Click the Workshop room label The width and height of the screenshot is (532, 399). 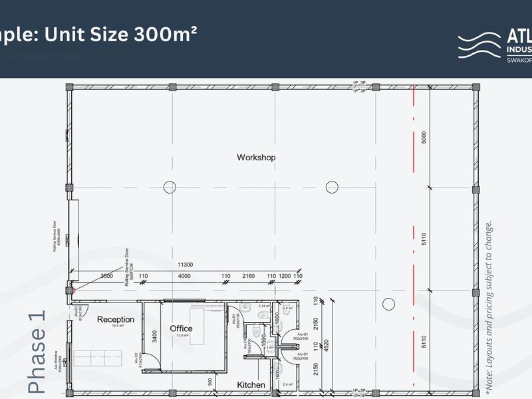point(256,158)
